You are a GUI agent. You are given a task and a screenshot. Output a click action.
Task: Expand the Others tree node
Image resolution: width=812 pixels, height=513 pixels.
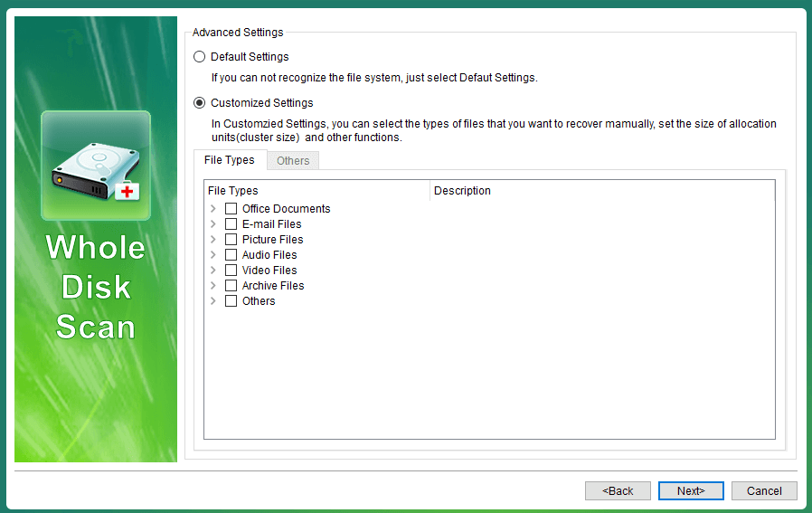click(212, 301)
